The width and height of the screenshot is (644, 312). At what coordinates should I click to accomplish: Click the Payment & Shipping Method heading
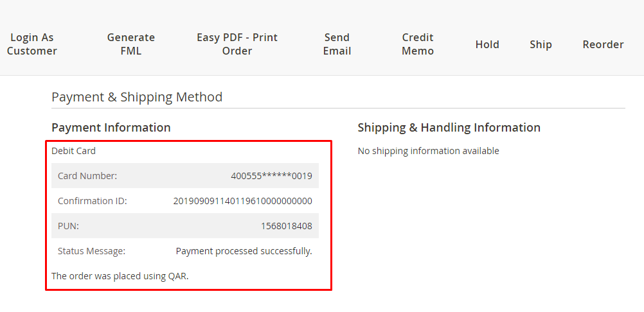[x=137, y=97]
